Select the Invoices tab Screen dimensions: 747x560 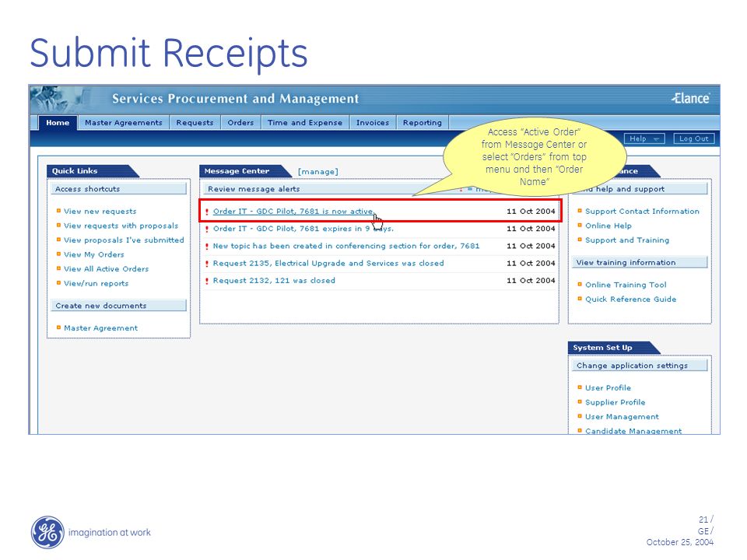(373, 122)
